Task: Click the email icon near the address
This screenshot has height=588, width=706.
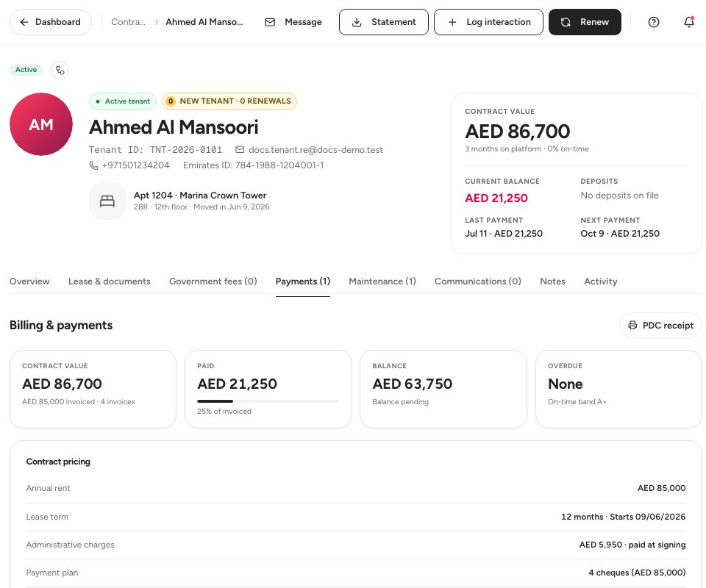Action: 240,149
